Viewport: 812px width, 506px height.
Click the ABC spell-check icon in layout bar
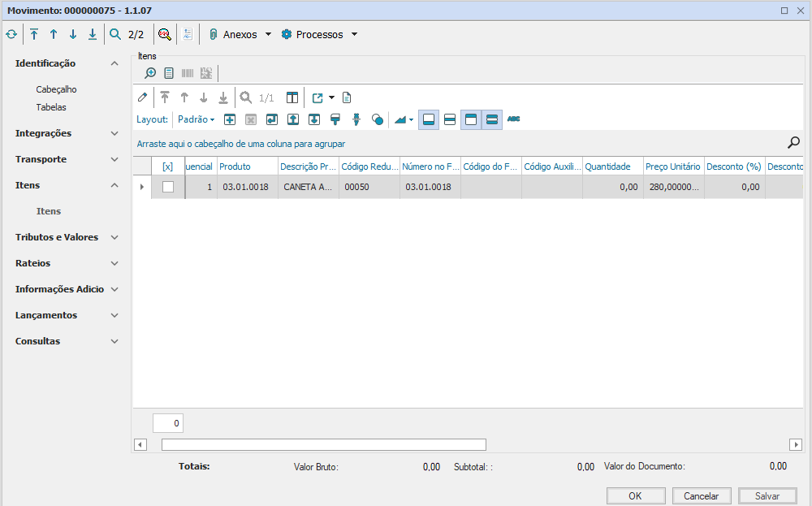coord(513,119)
